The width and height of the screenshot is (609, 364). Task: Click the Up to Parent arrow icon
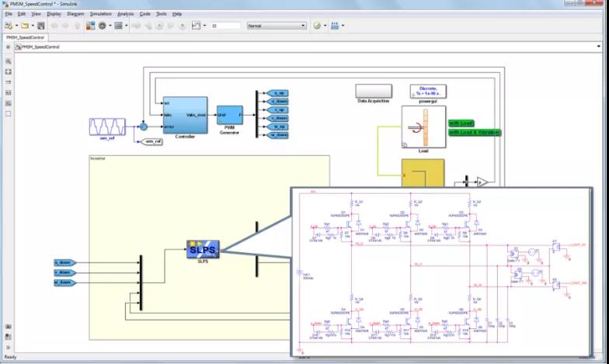click(78, 26)
